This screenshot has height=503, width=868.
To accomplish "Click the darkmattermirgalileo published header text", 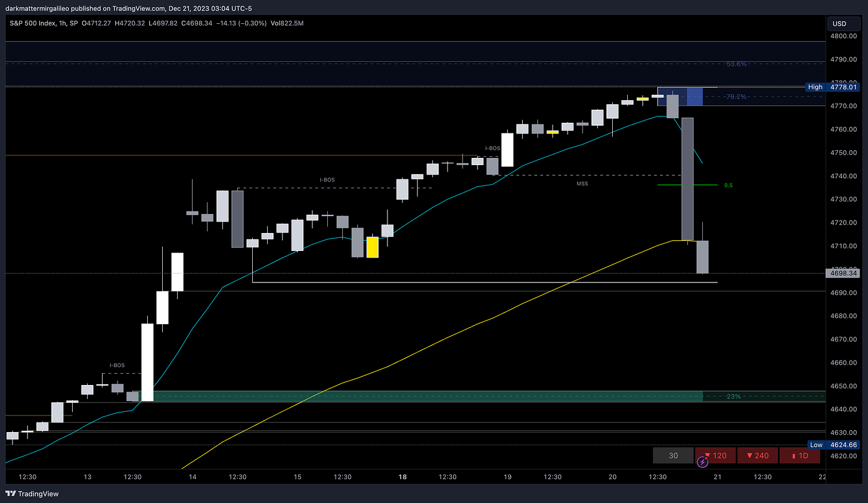I will pos(128,8).
